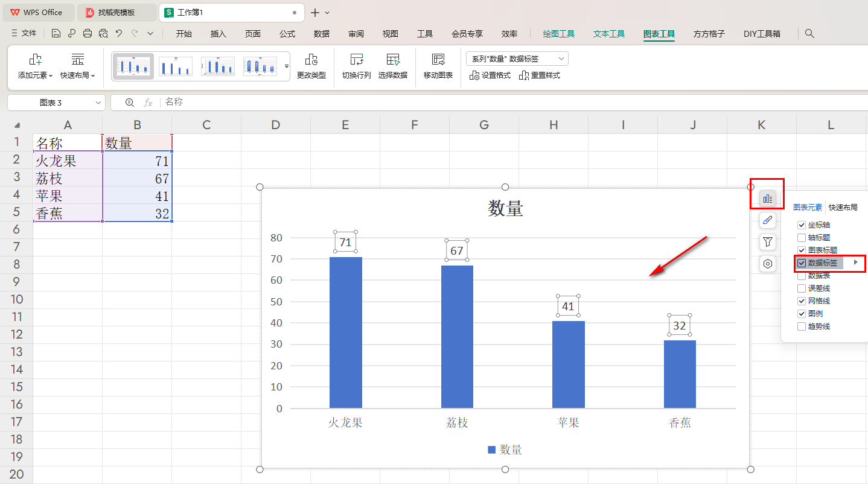Switch to the 开始 ribbon tab
Screen dimensions: 868x484
point(184,34)
